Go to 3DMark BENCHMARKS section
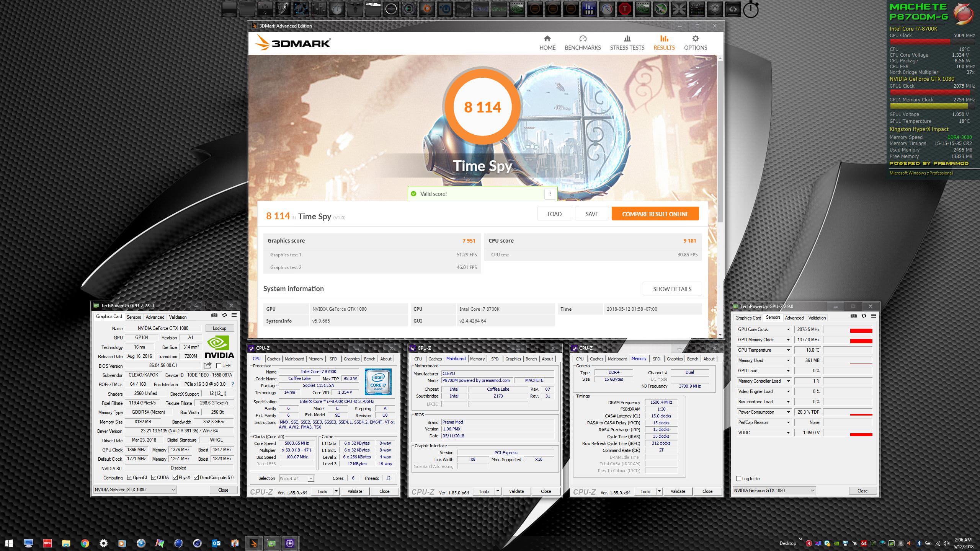This screenshot has width=980, height=551. pyautogui.click(x=583, y=43)
